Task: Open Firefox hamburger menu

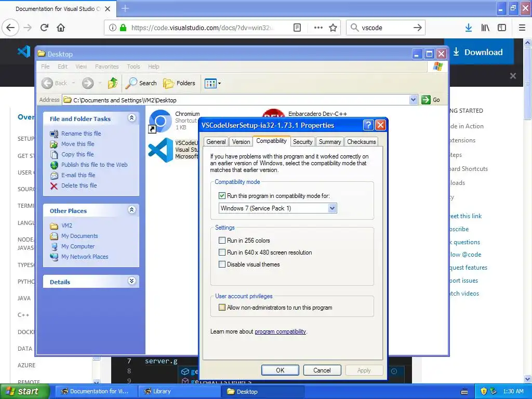Action: click(522, 28)
